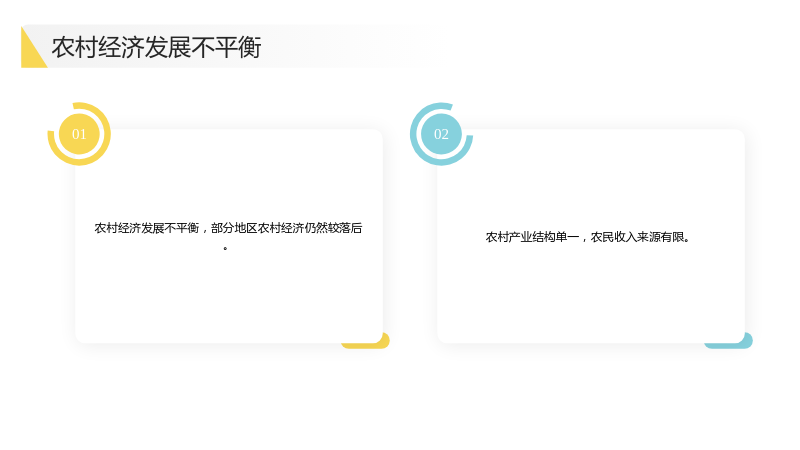This screenshot has width=800, height=450.
Task: Click empty area of the left white card
Action: pos(229,296)
